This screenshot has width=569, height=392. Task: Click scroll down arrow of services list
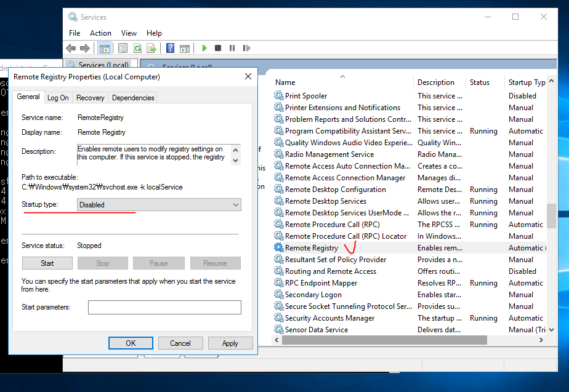[552, 330]
